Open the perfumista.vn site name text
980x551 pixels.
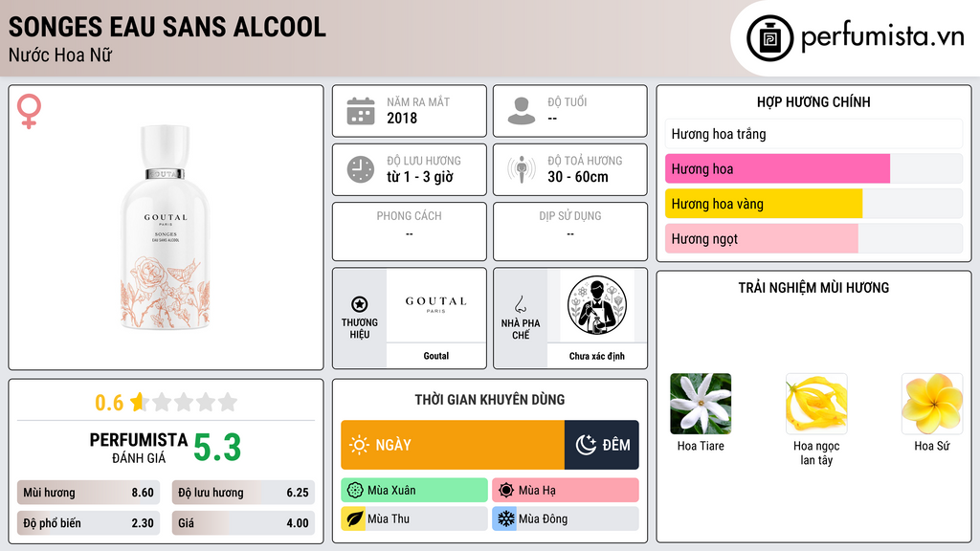[882, 37]
